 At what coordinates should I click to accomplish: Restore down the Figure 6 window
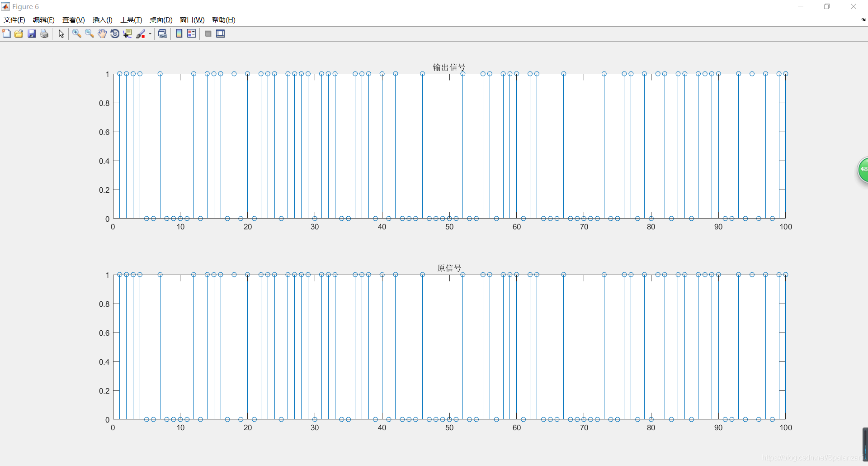[x=827, y=6]
